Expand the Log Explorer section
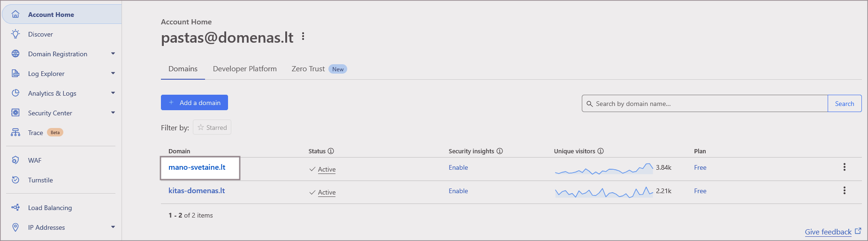The width and height of the screenshot is (868, 241). click(113, 74)
